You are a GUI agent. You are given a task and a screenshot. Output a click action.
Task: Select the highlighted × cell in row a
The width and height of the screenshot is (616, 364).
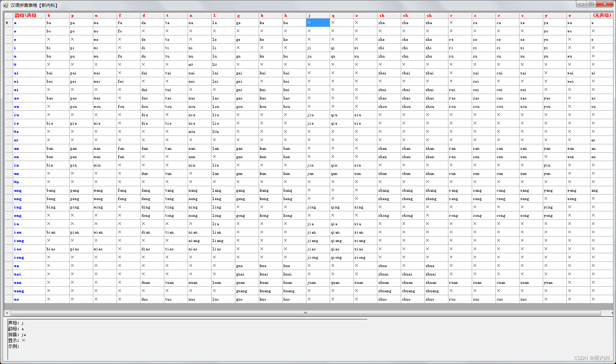pos(318,23)
